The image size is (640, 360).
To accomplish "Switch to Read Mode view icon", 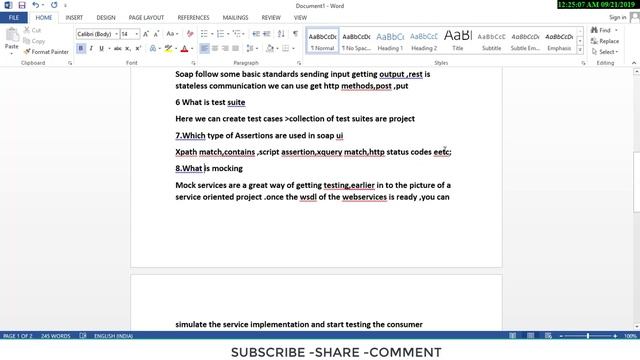I will click(x=512, y=336).
